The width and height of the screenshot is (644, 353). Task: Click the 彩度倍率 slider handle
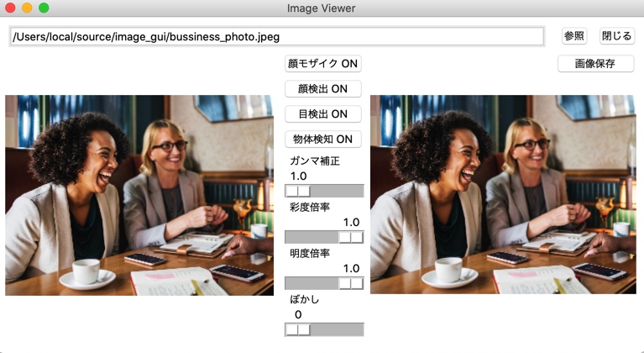pyautogui.click(x=351, y=237)
